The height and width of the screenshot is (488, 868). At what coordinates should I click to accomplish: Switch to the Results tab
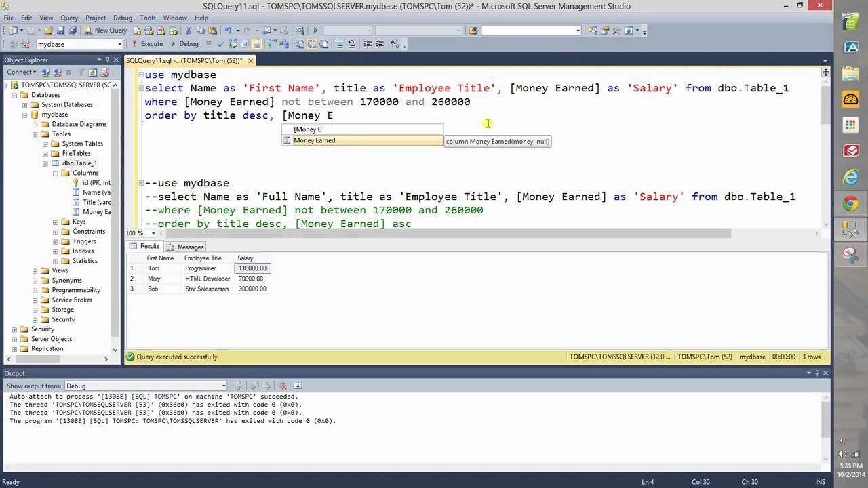[145, 247]
